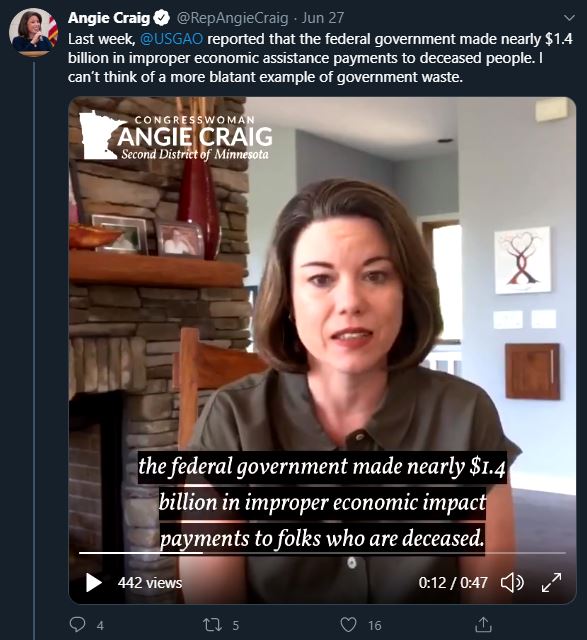Click Angie Craig's profile avatar
Image resolution: width=587 pixels, height=640 pixels.
coord(33,32)
